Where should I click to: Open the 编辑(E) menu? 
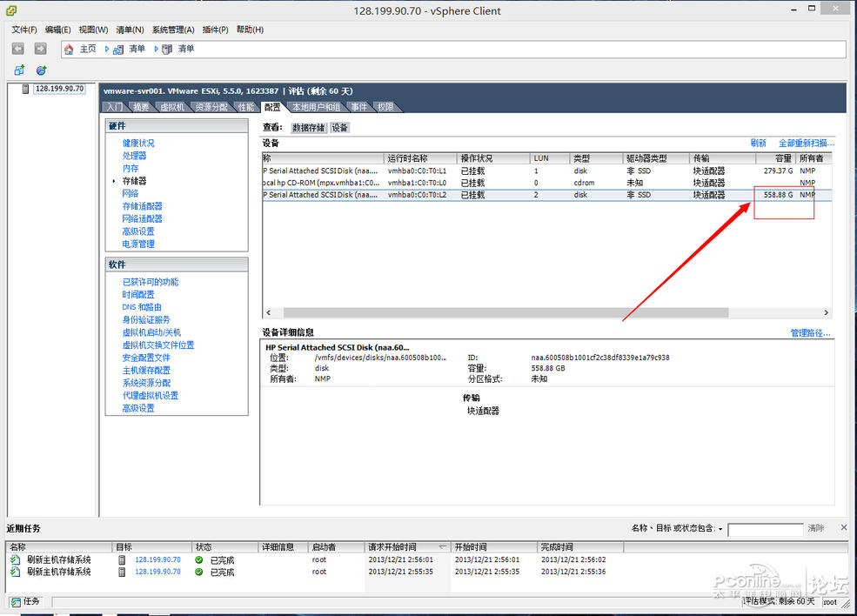click(57, 30)
